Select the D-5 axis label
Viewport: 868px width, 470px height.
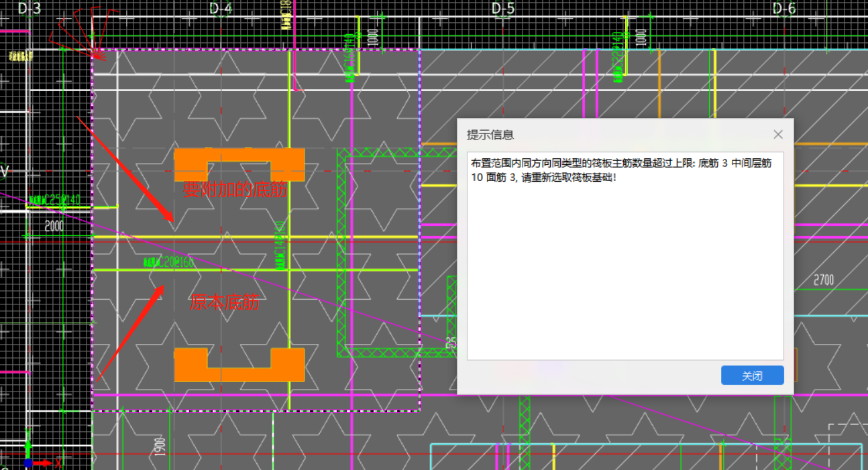pos(502,8)
